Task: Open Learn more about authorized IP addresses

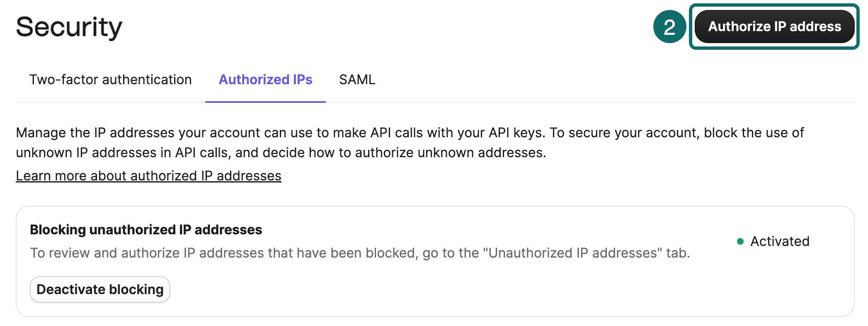Action: 148,175
